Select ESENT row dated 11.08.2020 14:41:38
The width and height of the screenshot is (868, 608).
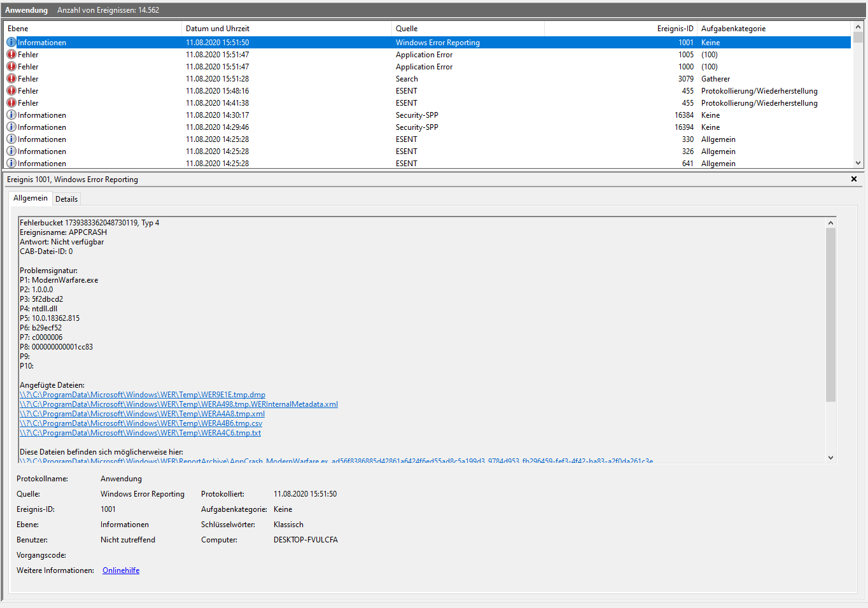(427, 103)
